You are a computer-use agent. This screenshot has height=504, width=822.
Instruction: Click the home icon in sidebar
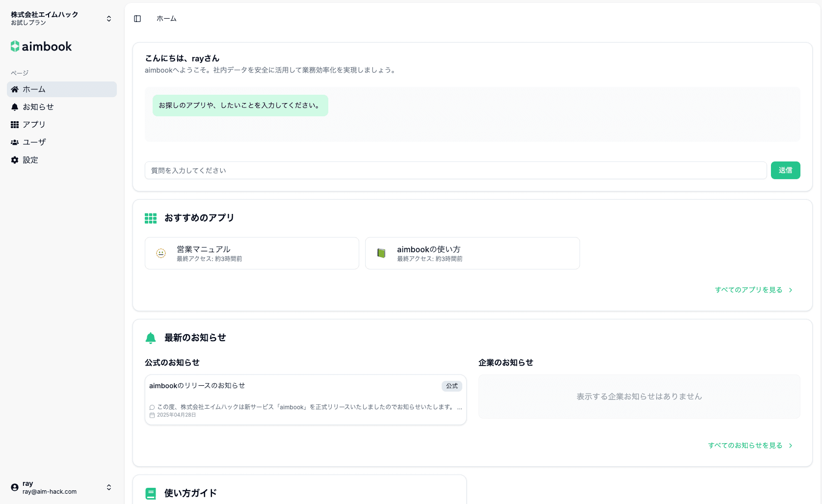[15, 89]
